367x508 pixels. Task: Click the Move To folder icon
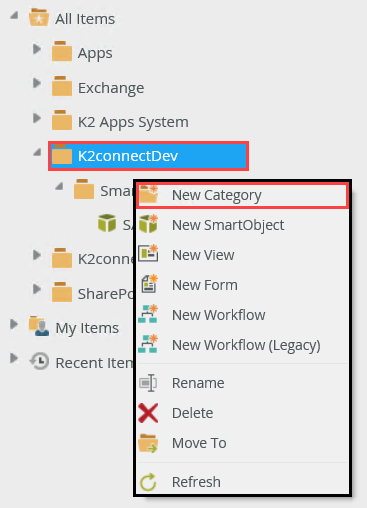[x=148, y=443]
